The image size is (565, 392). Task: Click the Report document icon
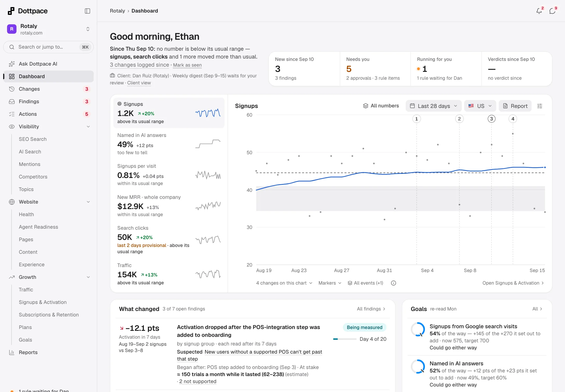point(505,106)
